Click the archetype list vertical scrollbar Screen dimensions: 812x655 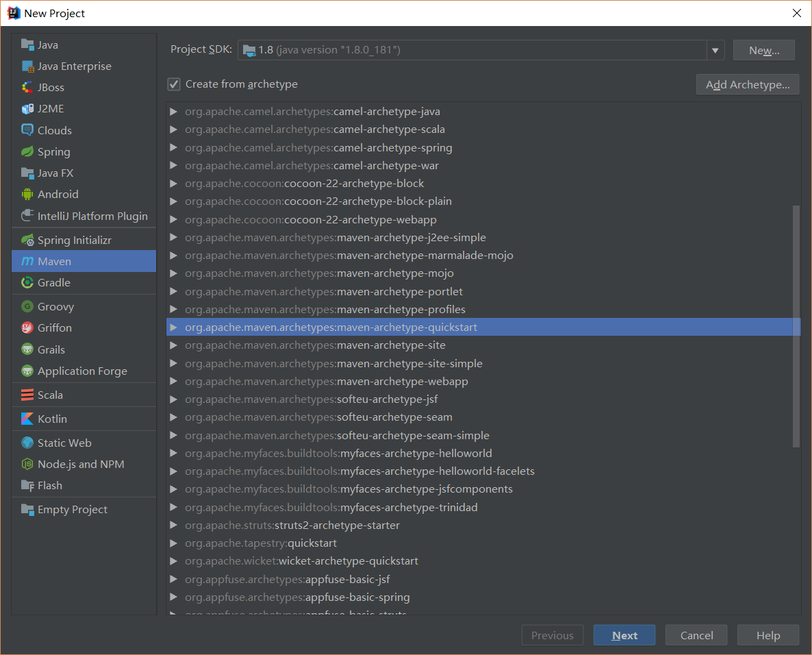point(796,326)
